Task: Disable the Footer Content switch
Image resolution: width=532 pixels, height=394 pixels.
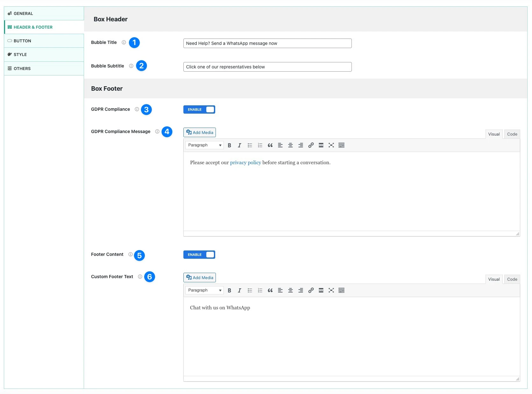Action: [199, 255]
